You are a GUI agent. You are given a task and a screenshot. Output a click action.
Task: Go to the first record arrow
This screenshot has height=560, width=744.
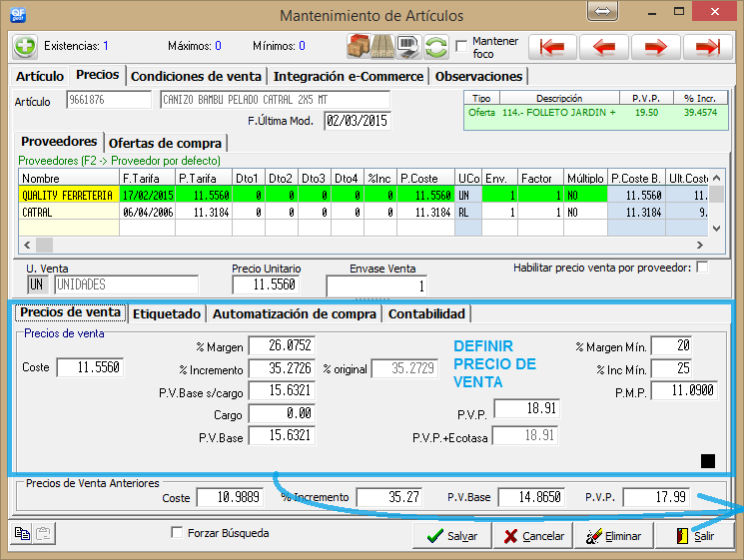[552, 47]
